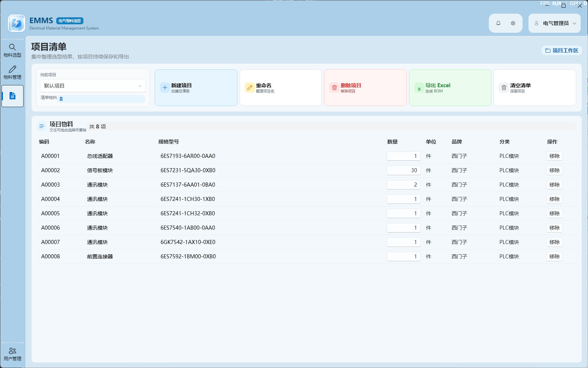Open the 项目工作区 workspace button
The width and height of the screenshot is (588, 368).
coord(562,50)
